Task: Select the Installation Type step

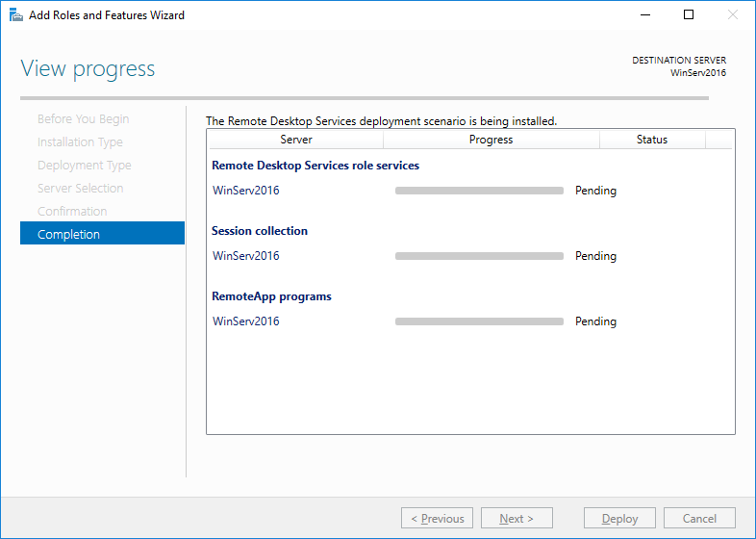Action: 80,142
